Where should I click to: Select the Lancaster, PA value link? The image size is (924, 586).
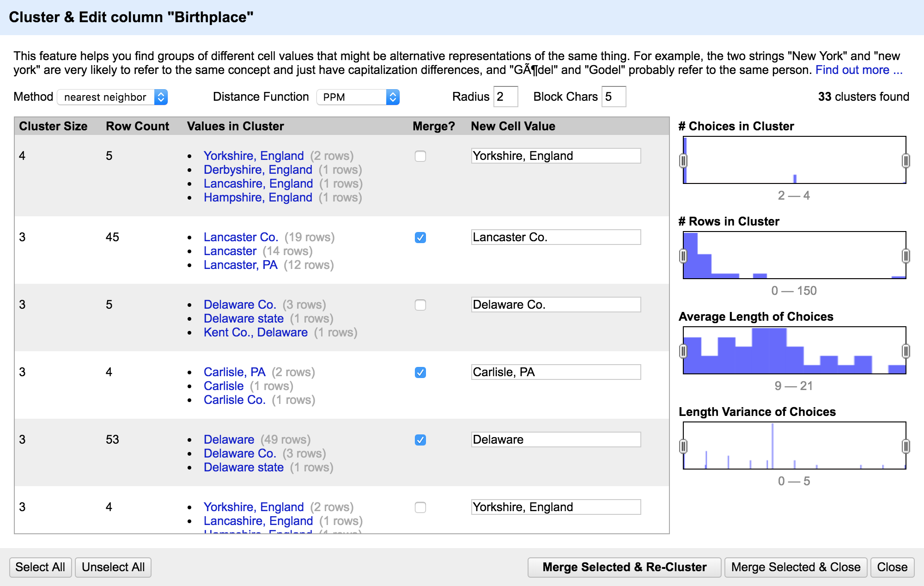tap(240, 265)
